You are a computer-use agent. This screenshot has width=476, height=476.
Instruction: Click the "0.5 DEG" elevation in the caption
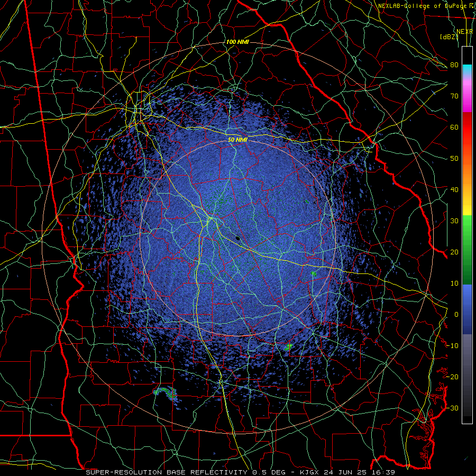click(269, 472)
